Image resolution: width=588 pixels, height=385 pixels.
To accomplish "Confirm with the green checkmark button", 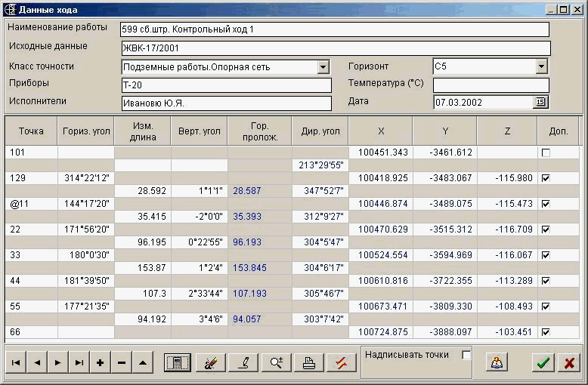I will (543, 362).
